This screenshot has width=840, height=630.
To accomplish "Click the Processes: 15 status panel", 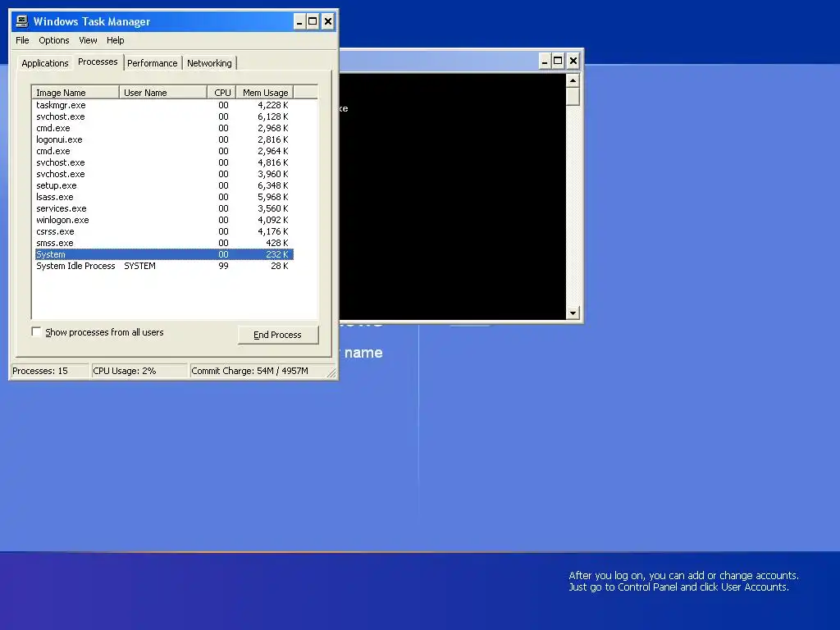I will (50, 371).
